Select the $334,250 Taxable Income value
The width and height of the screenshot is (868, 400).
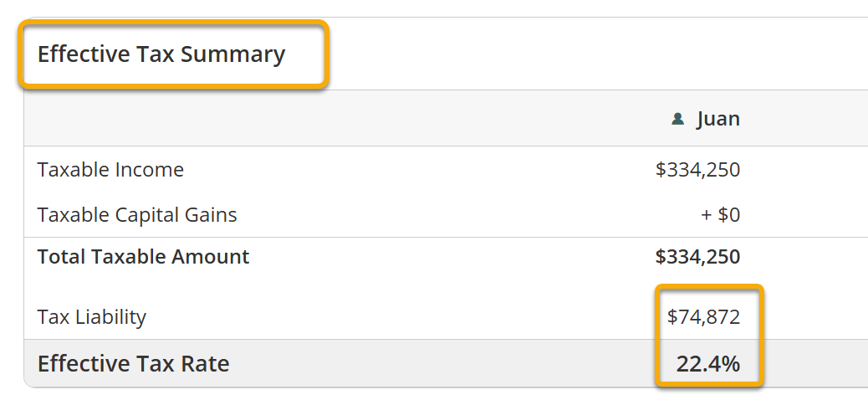[x=697, y=170]
